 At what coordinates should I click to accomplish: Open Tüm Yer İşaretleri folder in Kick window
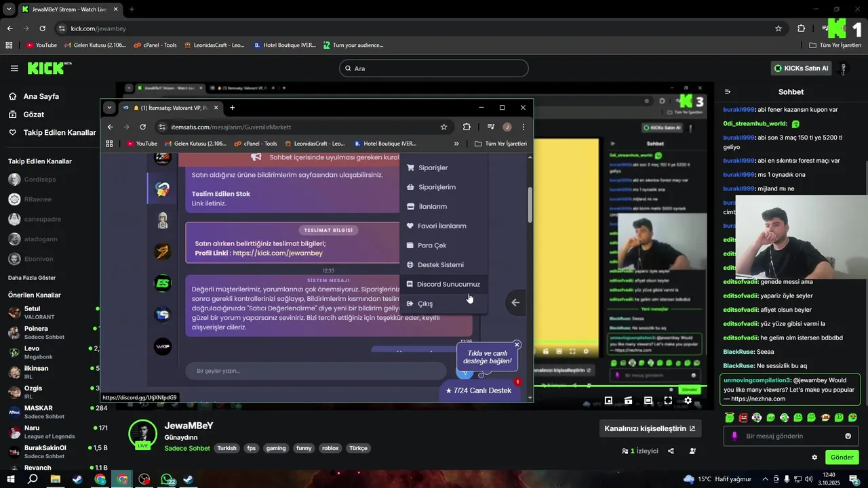(x=835, y=45)
